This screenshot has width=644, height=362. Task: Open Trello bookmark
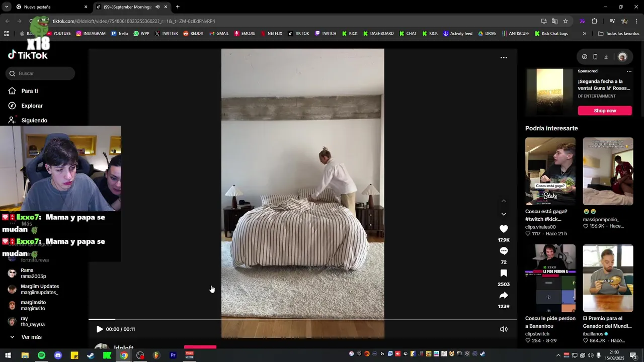119,34
